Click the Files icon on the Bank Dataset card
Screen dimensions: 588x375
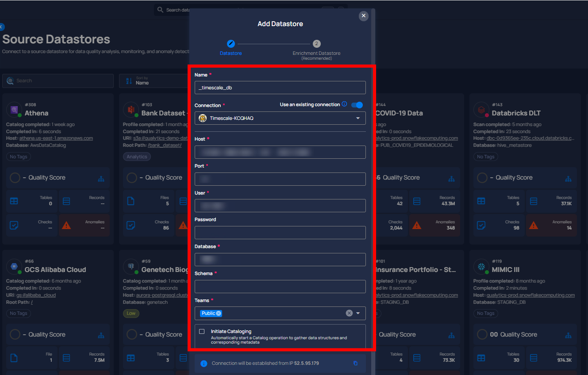pyautogui.click(x=131, y=201)
